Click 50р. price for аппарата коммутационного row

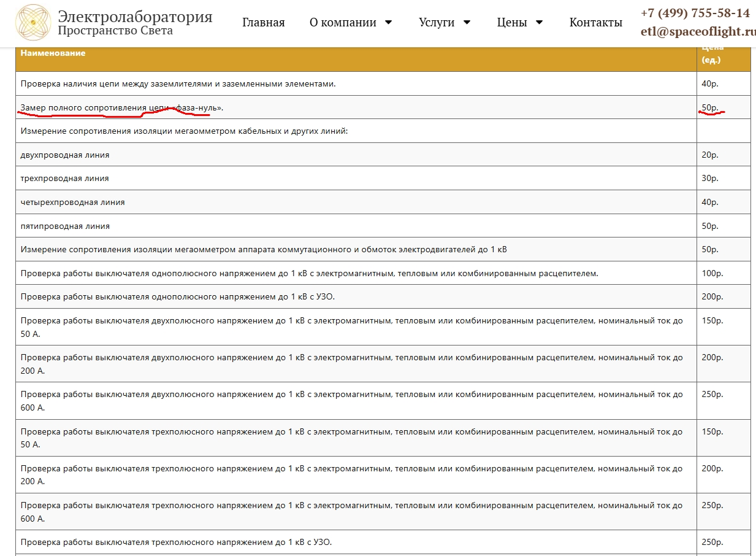click(x=710, y=250)
